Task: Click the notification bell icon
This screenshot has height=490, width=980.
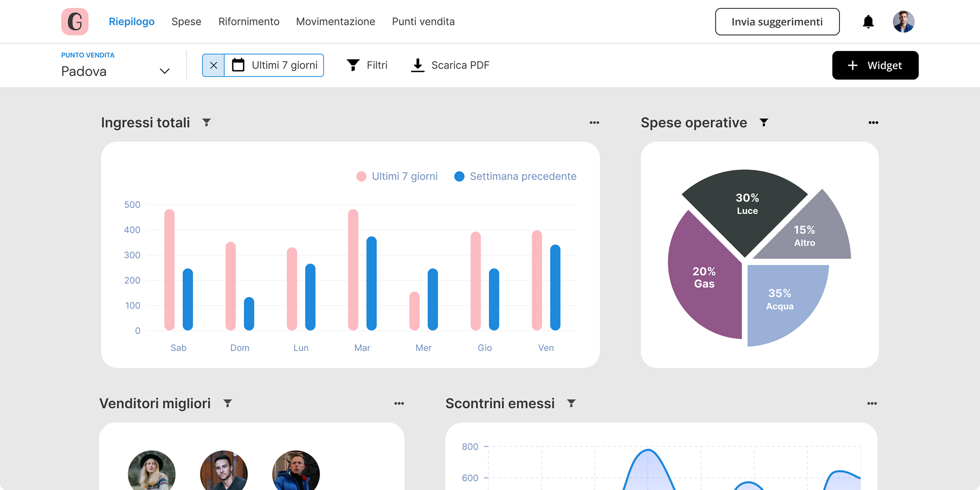Action: (x=868, y=22)
